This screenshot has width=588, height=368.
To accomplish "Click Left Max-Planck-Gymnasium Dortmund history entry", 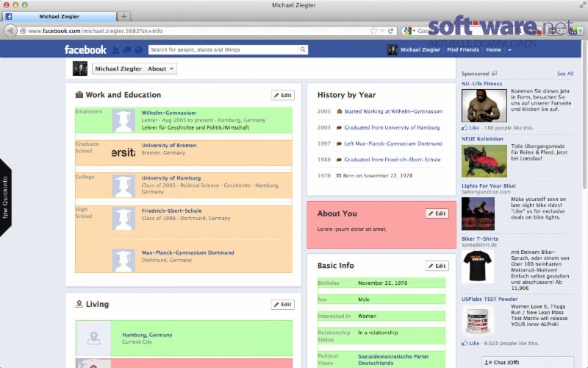I will 393,144.
